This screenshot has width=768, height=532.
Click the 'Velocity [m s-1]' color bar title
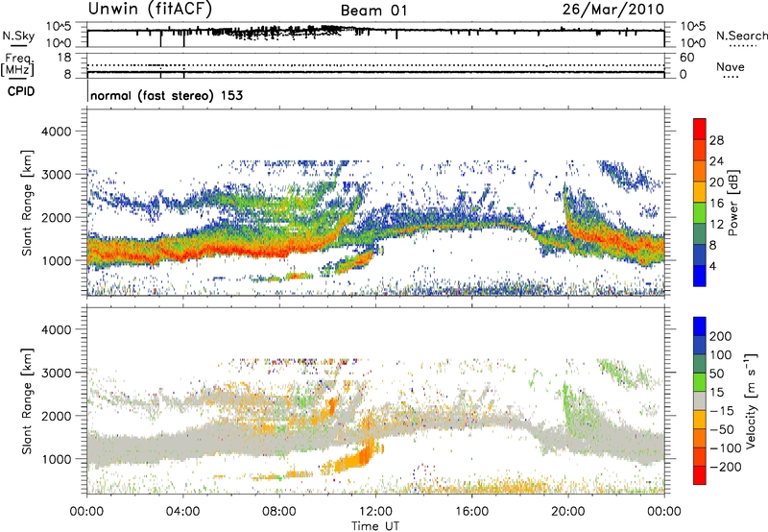pos(751,400)
